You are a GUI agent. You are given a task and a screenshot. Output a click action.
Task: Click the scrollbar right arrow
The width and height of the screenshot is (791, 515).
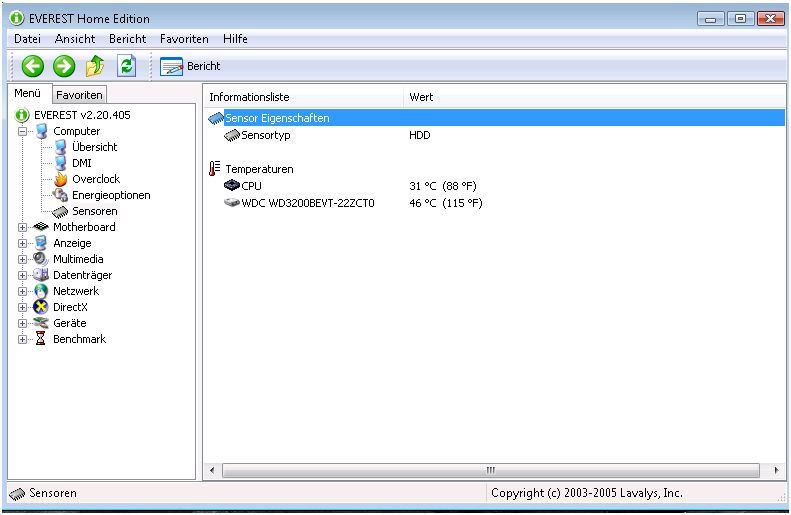point(776,470)
